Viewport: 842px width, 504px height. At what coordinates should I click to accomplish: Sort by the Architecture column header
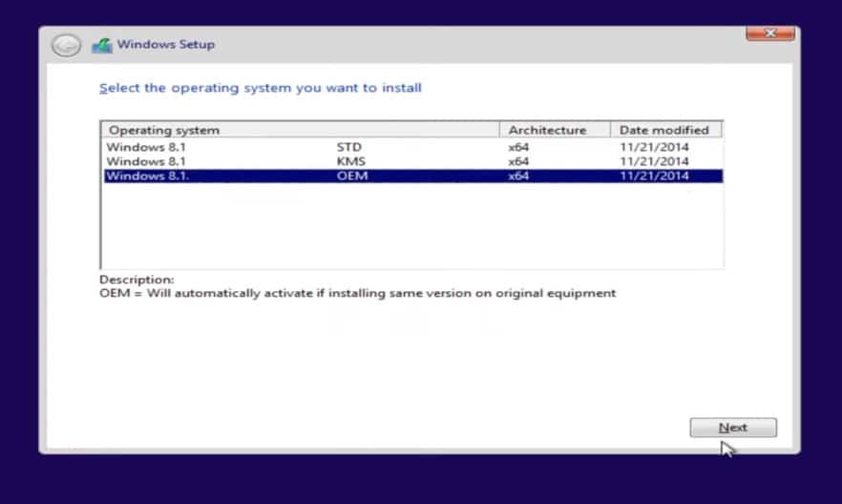click(555, 130)
